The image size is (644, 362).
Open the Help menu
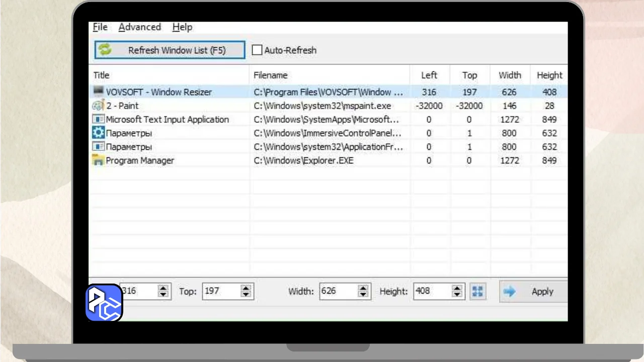click(x=182, y=27)
